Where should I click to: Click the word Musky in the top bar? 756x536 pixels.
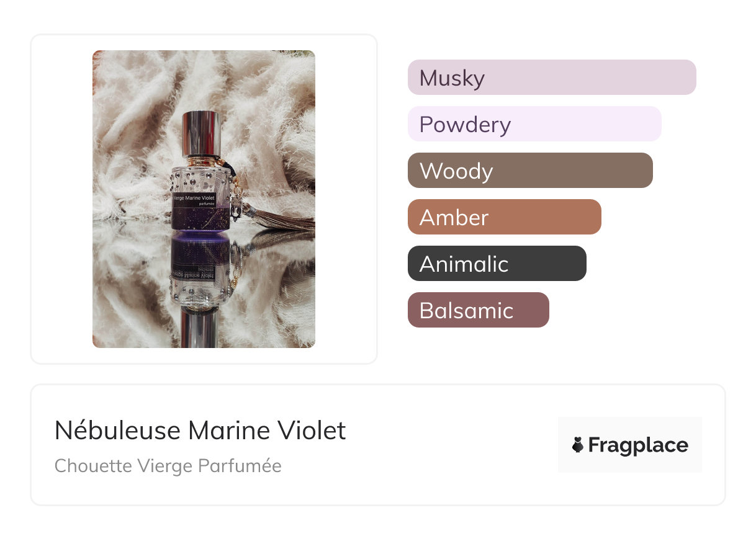tap(452, 78)
